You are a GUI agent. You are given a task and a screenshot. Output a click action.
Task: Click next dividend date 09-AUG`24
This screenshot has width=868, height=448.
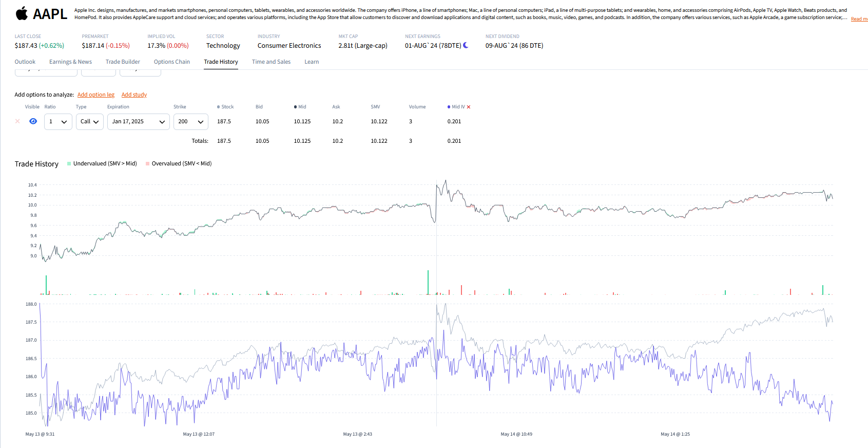click(x=501, y=46)
